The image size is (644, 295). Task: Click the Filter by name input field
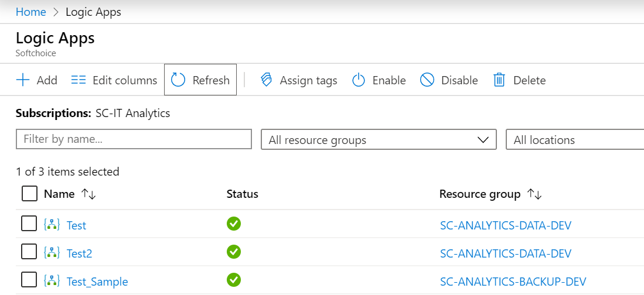pyautogui.click(x=134, y=139)
